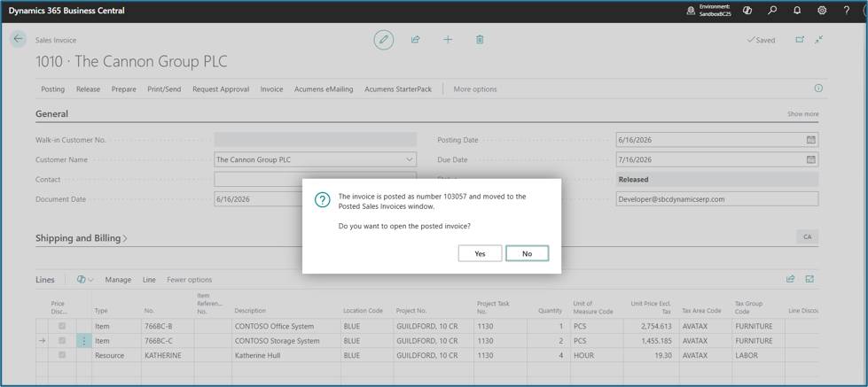The height and width of the screenshot is (387, 868).
Task: Click Yes to open posted invoice
Action: click(x=480, y=253)
